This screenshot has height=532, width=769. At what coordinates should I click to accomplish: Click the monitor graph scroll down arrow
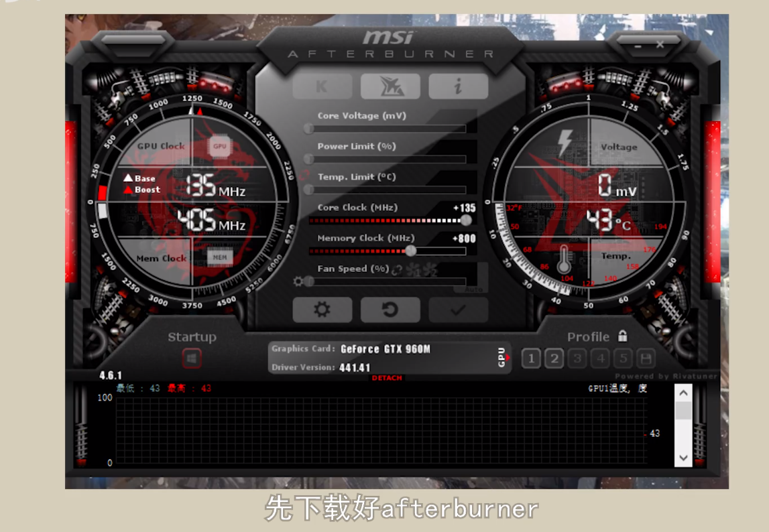(683, 458)
